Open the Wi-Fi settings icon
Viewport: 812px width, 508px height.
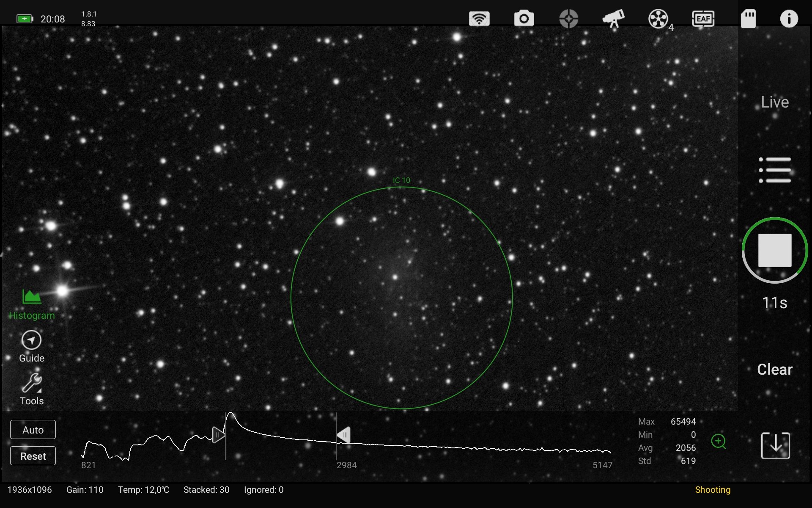[x=479, y=19]
